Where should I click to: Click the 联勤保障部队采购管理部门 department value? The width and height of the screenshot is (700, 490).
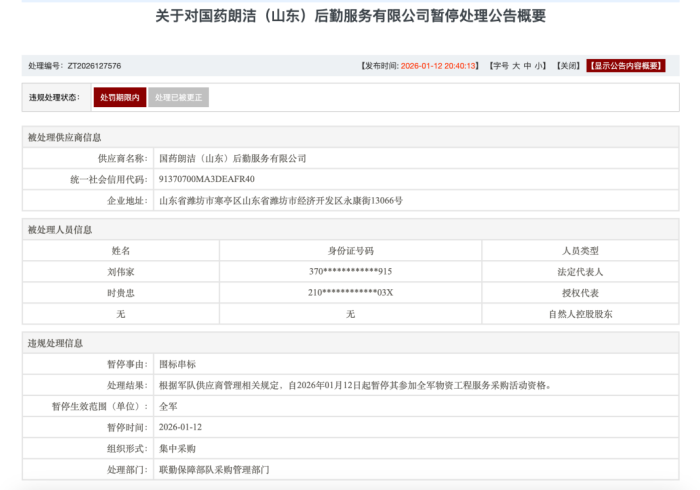point(214,469)
